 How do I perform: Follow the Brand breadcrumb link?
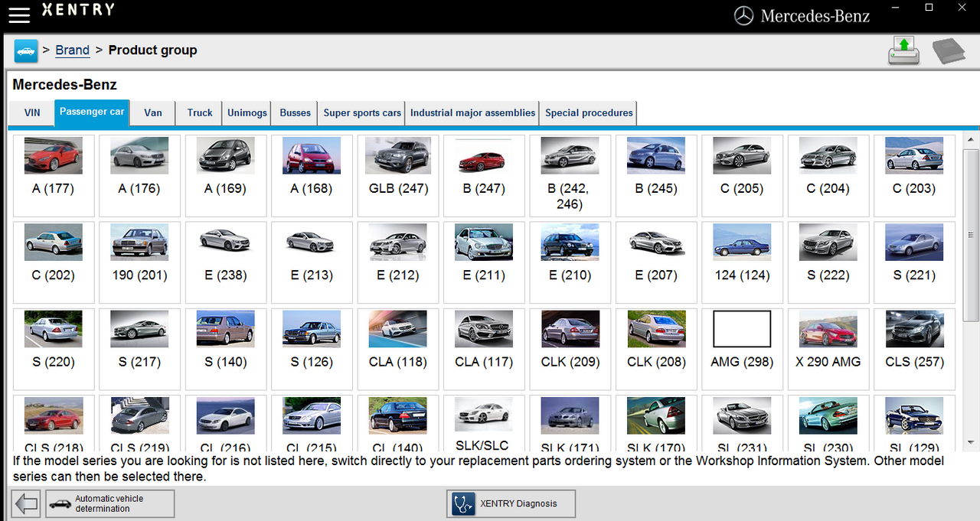[x=73, y=50]
